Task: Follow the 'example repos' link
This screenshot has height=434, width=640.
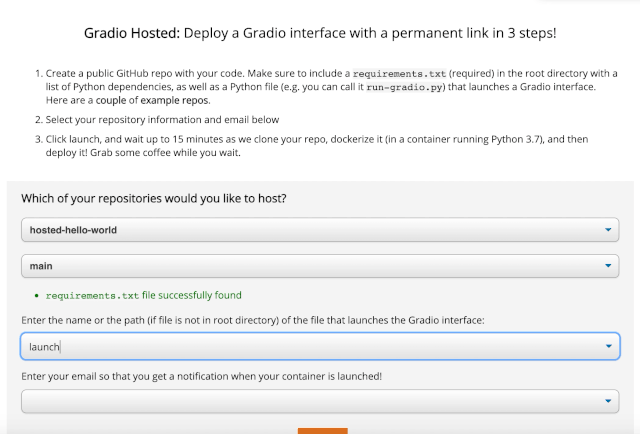Action: pos(175,100)
